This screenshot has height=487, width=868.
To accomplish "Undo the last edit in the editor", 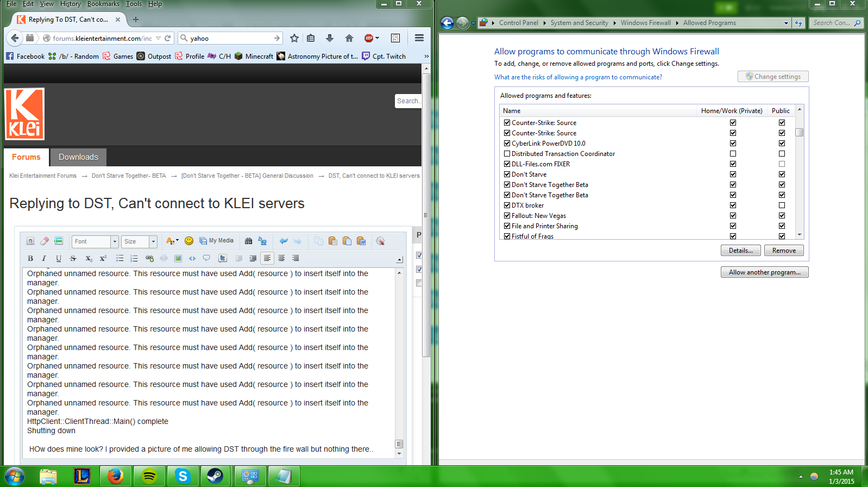I will point(284,241).
